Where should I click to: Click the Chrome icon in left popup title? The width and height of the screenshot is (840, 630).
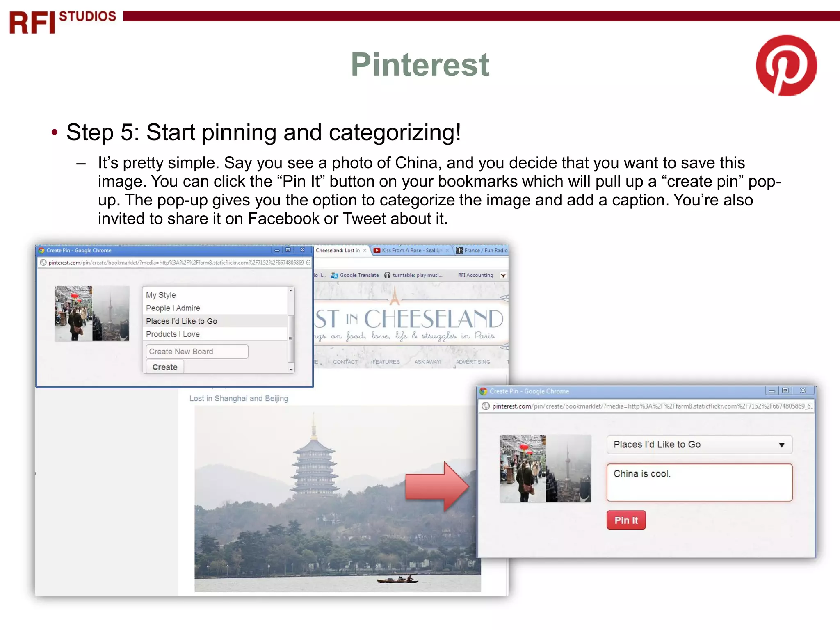tap(41, 250)
